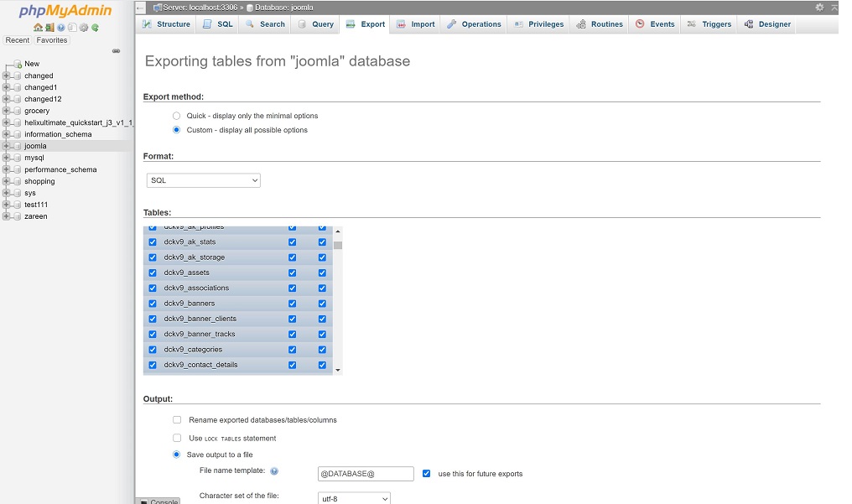Open the character set dropdown showing utf-8
This screenshot has width=852, height=504.
click(x=354, y=499)
